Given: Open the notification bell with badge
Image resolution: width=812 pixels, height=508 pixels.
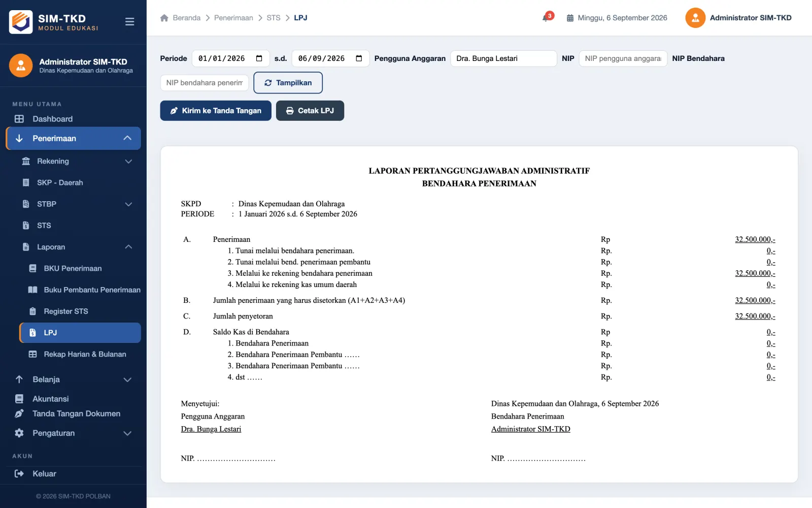Looking at the screenshot, I should tap(547, 17).
